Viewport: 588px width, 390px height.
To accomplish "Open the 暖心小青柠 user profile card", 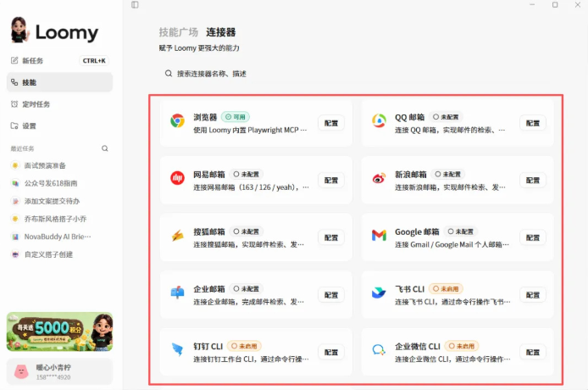I will point(59,371).
